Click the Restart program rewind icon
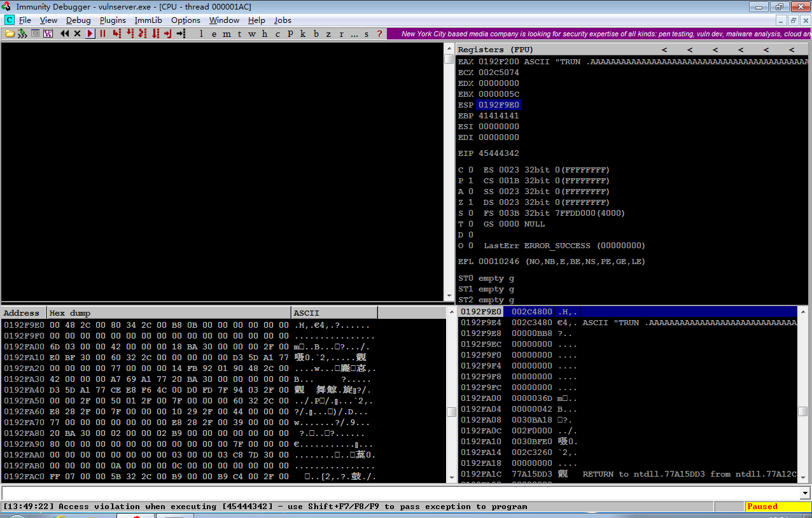Viewport: 812px width, 518px height. point(64,34)
